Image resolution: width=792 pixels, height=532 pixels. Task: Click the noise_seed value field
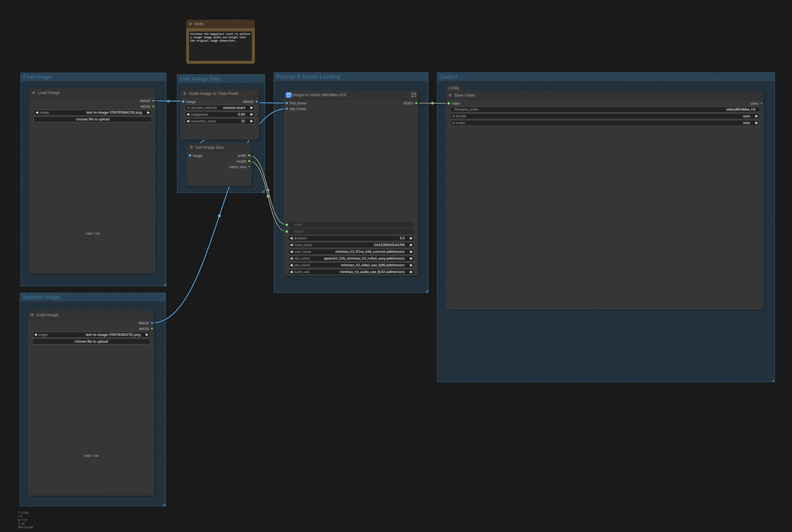click(351, 245)
